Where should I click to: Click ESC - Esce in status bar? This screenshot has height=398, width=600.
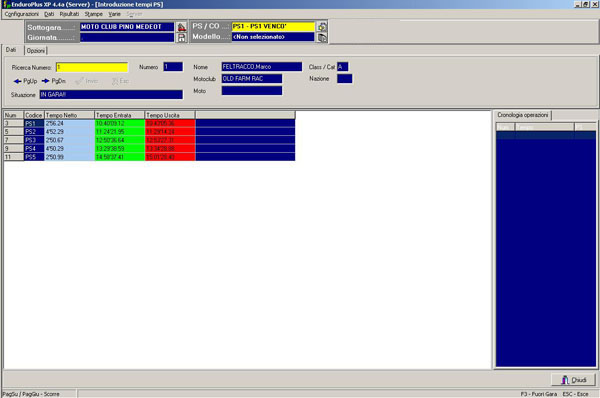(576, 394)
